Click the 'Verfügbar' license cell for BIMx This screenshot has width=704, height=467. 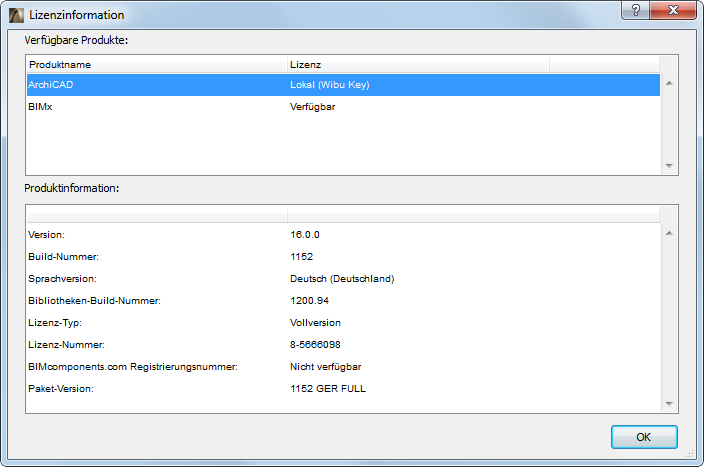click(312, 107)
